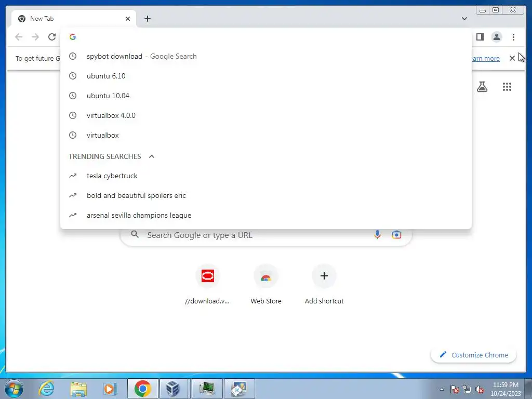
Task: Launch Internet Explorer from the taskbar
Action: [46, 389]
